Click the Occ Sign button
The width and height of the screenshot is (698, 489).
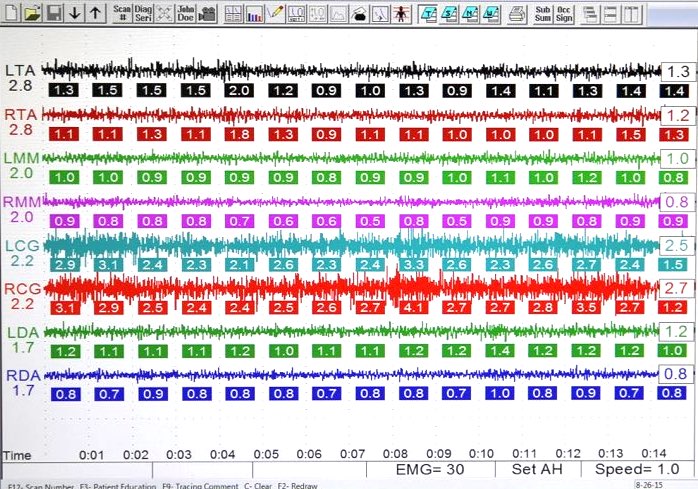565,13
